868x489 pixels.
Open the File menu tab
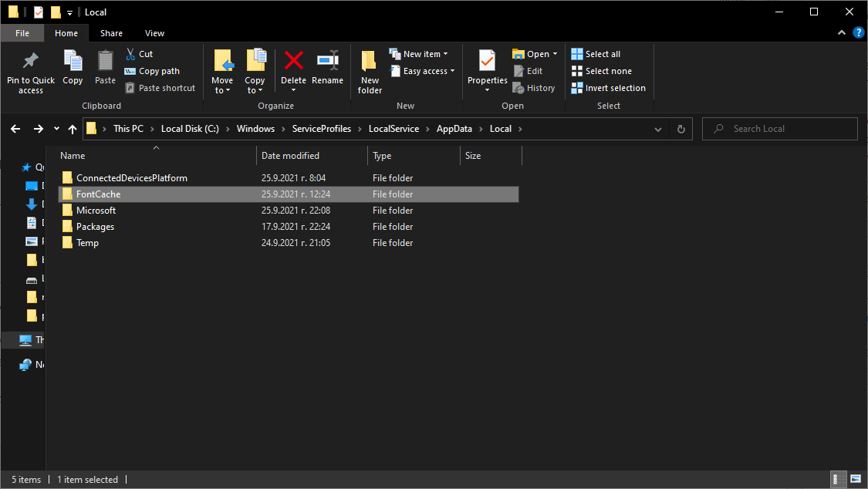(x=22, y=33)
